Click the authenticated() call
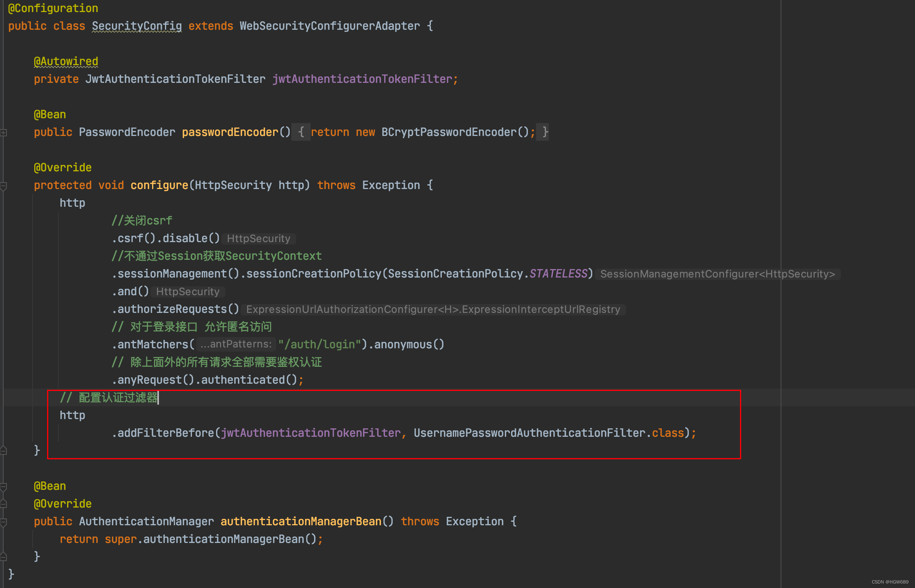The image size is (915, 588). click(x=249, y=380)
